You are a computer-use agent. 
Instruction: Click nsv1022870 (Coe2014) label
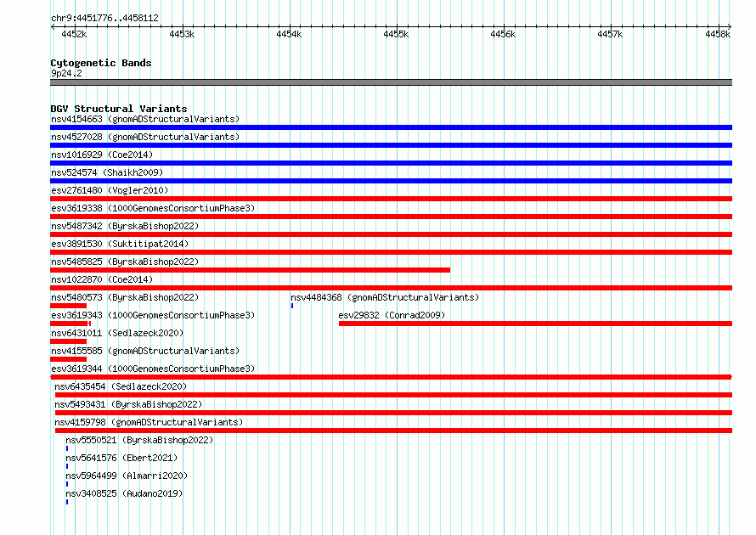102,279
